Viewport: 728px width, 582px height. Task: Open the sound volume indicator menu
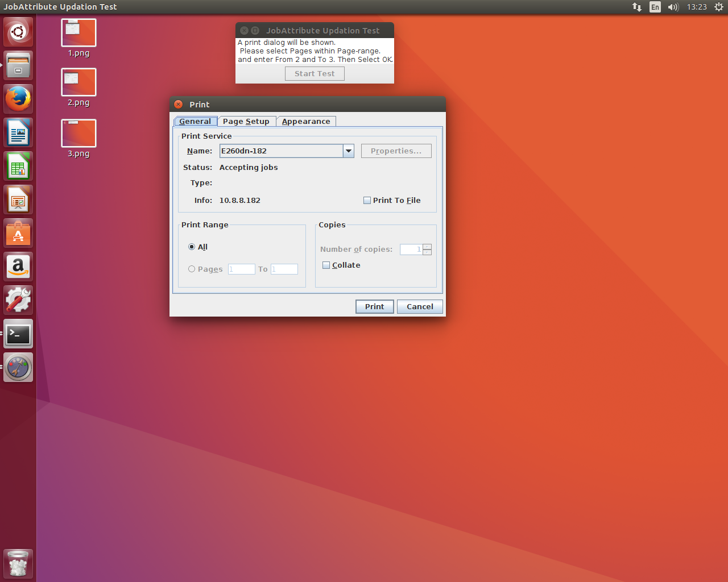[x=673, y=7]
